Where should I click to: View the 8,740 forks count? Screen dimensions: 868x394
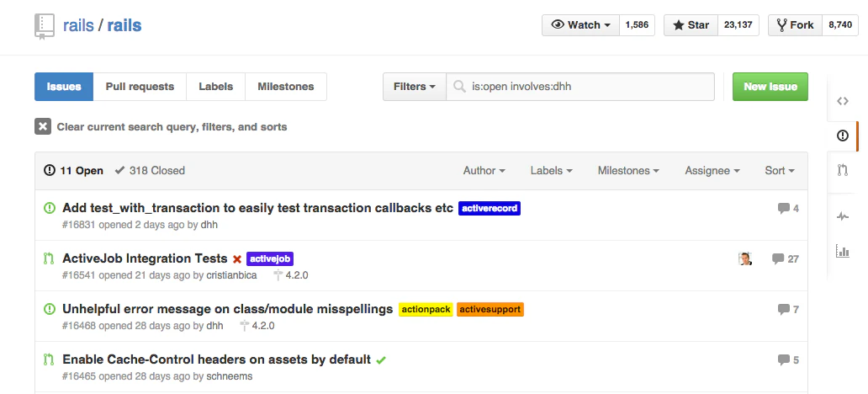coord(840,25)
